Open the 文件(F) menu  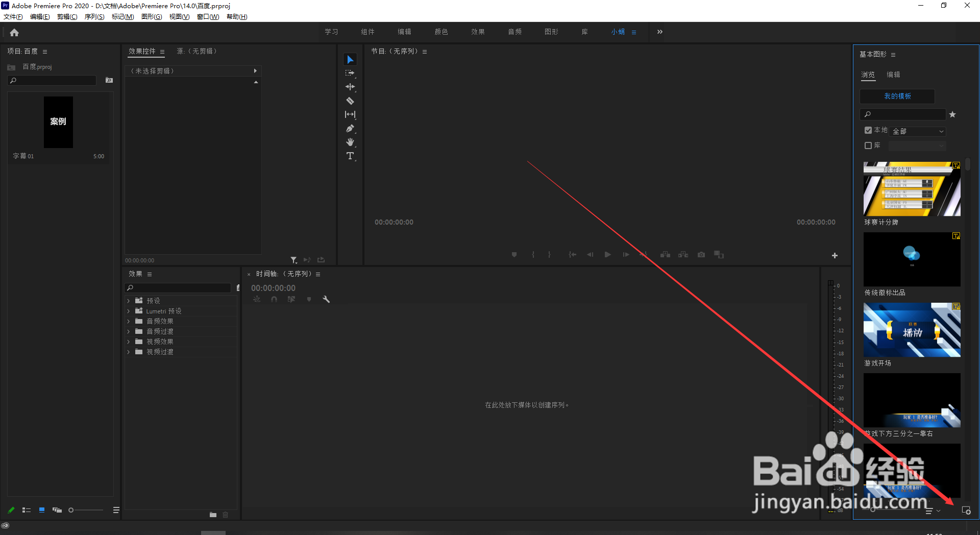(13, 17)
